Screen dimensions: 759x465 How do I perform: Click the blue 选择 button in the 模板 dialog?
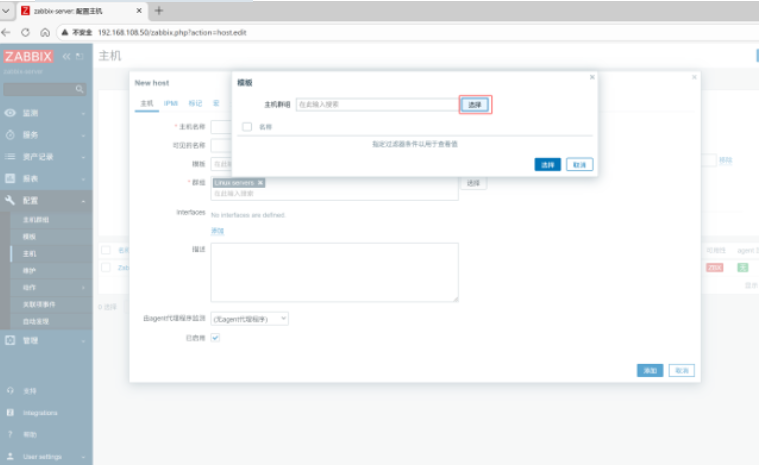547,165
